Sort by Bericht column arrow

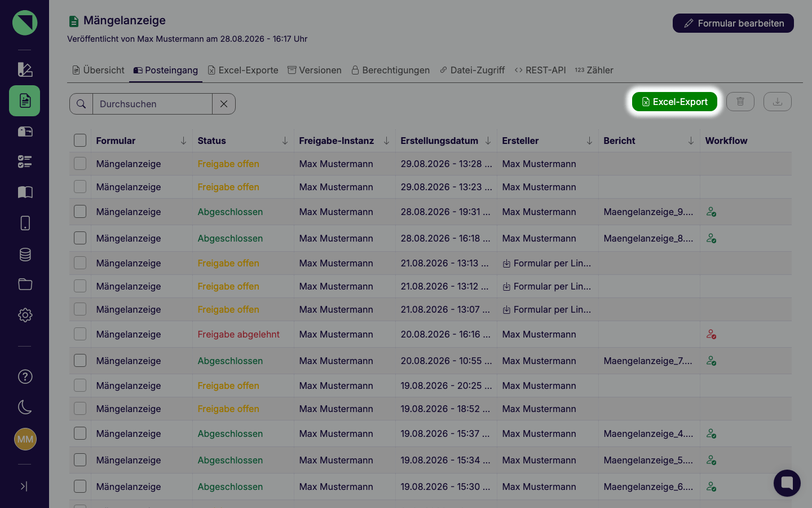tap(691, 141)
